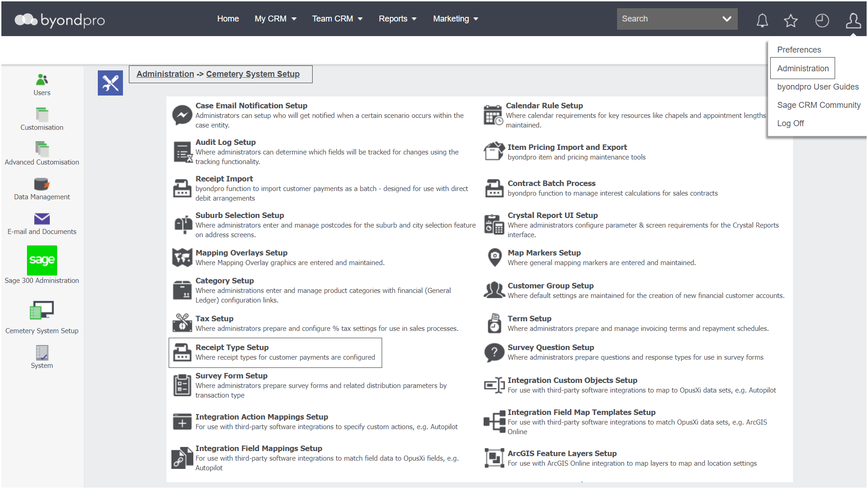Click the byondpro logo

pos(59,20)
